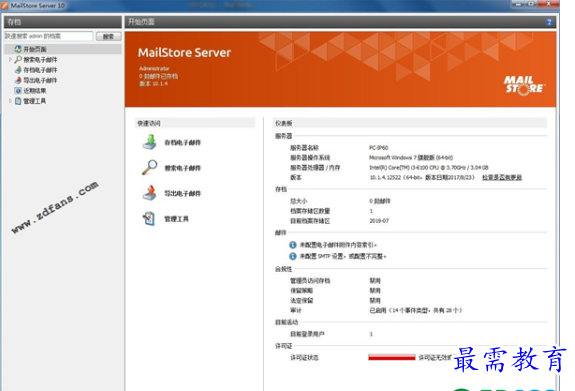Click the green archive icon beside 存档电子邮件 in sidebar

point(18,70)
